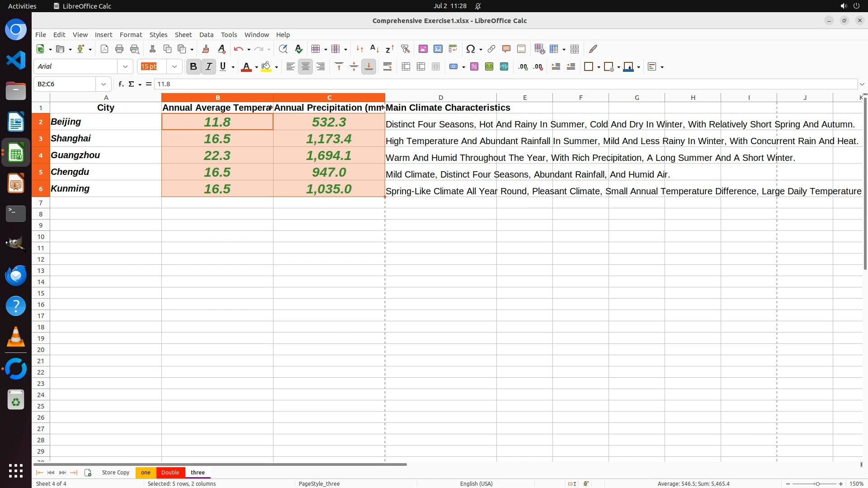Click the AutoFilter funnel icon

405,49
